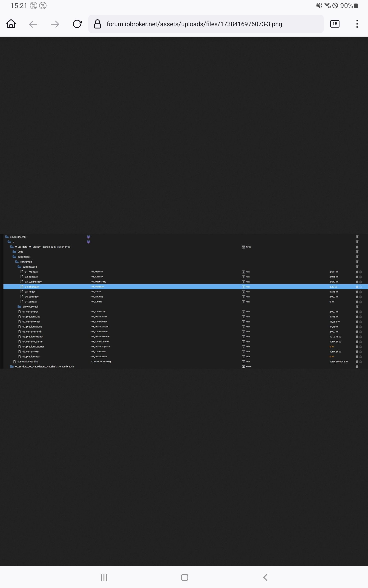Open the tab switcher showing 15 tabs
Image resolution: width=368 pixels, height=588 pixels.
pyautogui.click(x=335, y=24)
